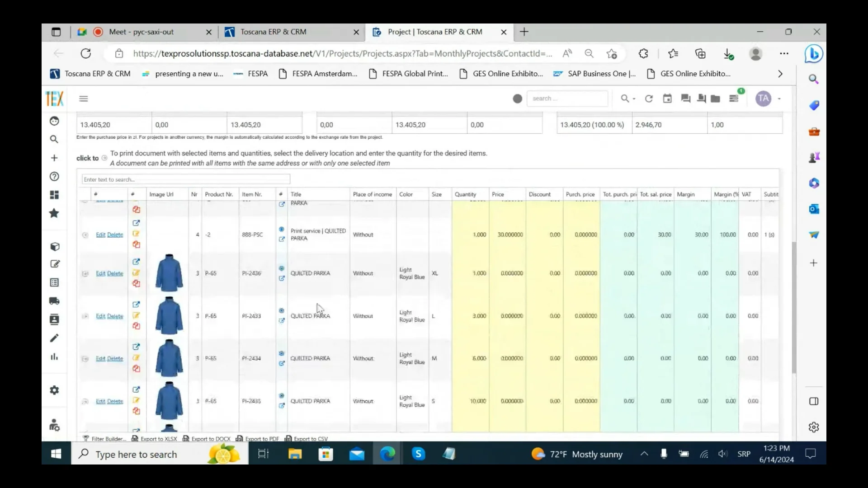The width and height of the screenshot is (868, 488).
Task: Toggle the round dot before PI-2434 title
Action: [x=282, y=353]
